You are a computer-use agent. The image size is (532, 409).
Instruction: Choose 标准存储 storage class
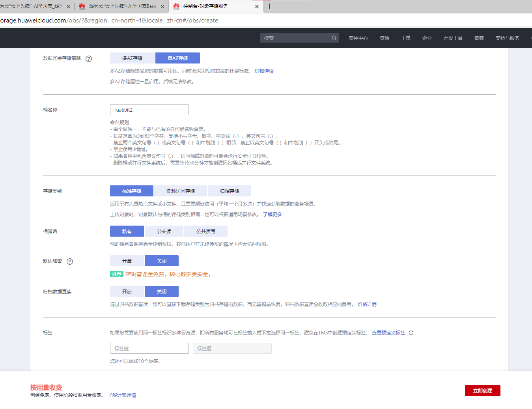click(132, 191)
